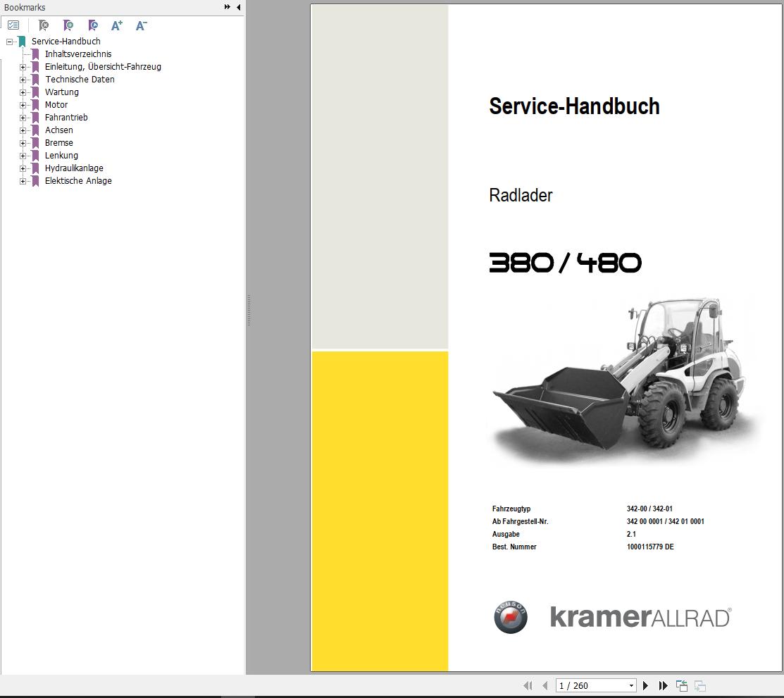Click the kramer ALLRAD logo
Viewport: 784px width, 698px height.
(x=640, y=616)
